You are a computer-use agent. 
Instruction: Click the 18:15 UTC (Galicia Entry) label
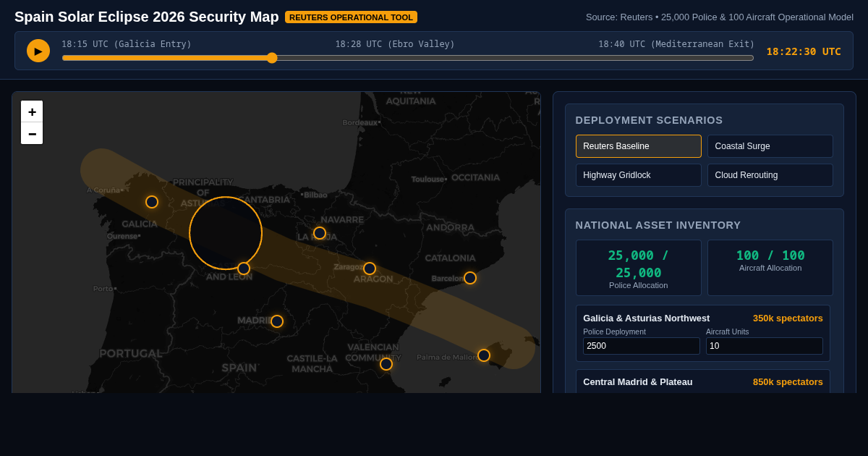point(127,44)
